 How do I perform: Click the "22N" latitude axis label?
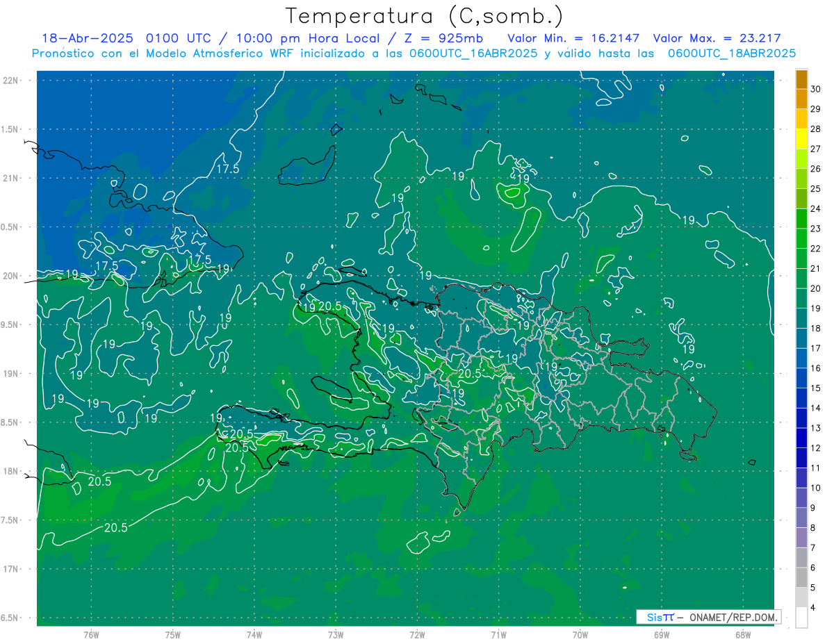(x=11, y=81)
